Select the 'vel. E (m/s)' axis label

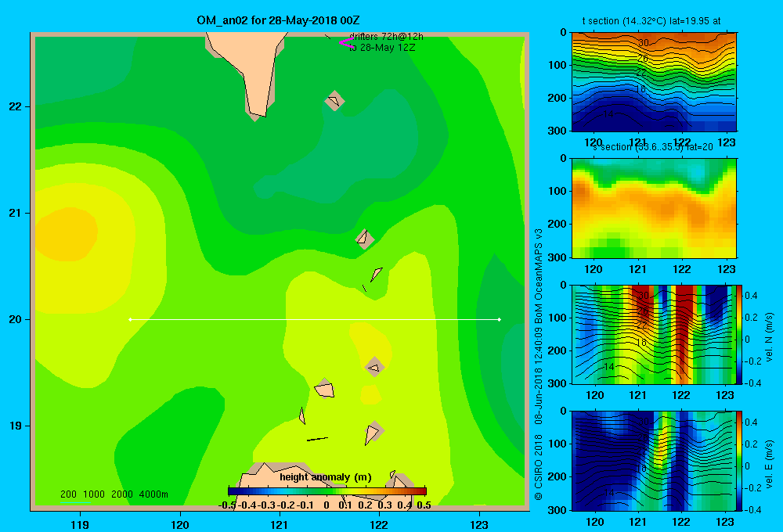click(770, 463)
